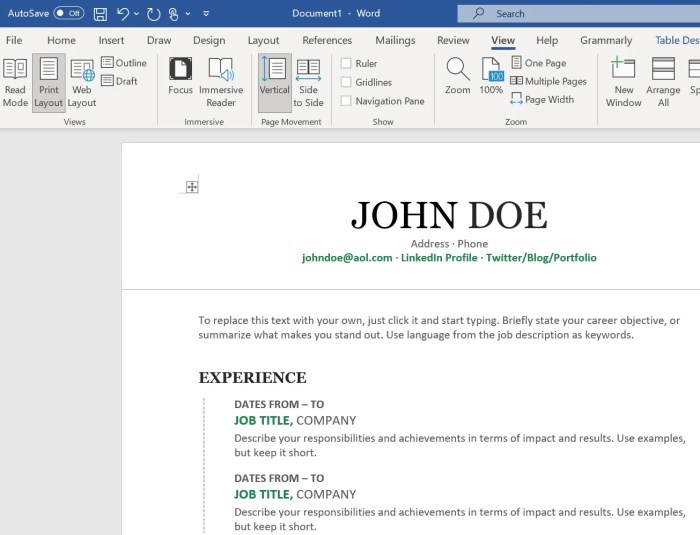Click the Twitter/Blog/Portfolio link
This screenshot has height=535, width=700.
tap(541, 258)
